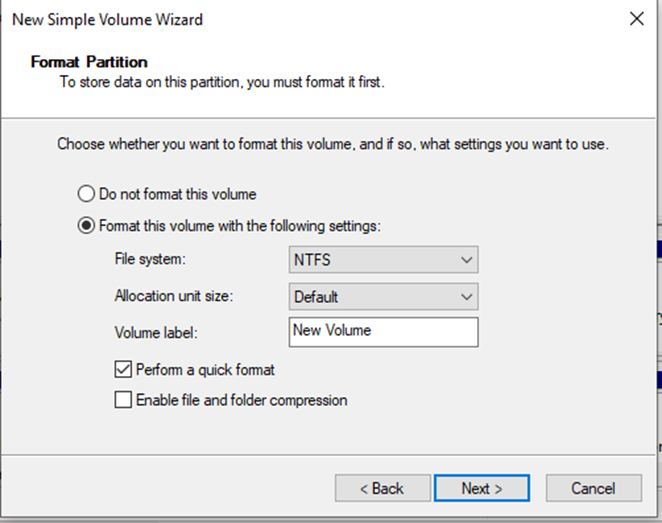
Task: Select "Do not format this volume" option
Action: coord(87,194)
